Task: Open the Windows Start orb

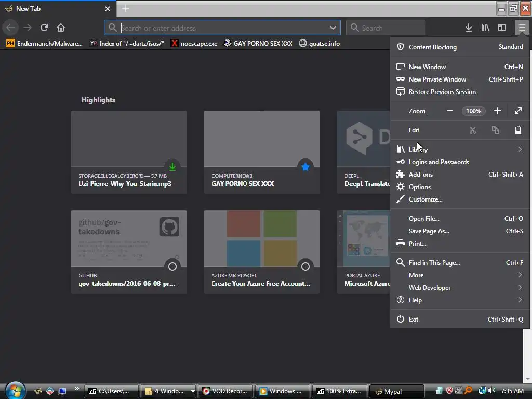Action: coord(15,391)
